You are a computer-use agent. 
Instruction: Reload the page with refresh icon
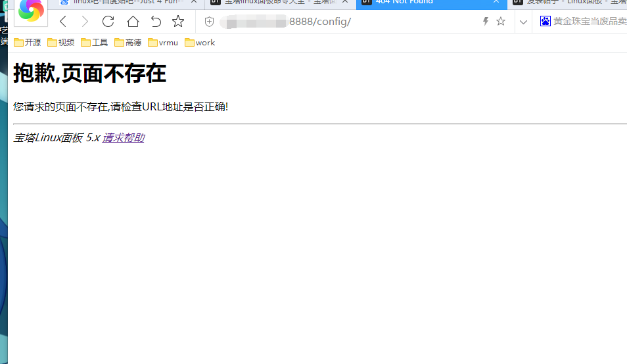tap(108, 22)
